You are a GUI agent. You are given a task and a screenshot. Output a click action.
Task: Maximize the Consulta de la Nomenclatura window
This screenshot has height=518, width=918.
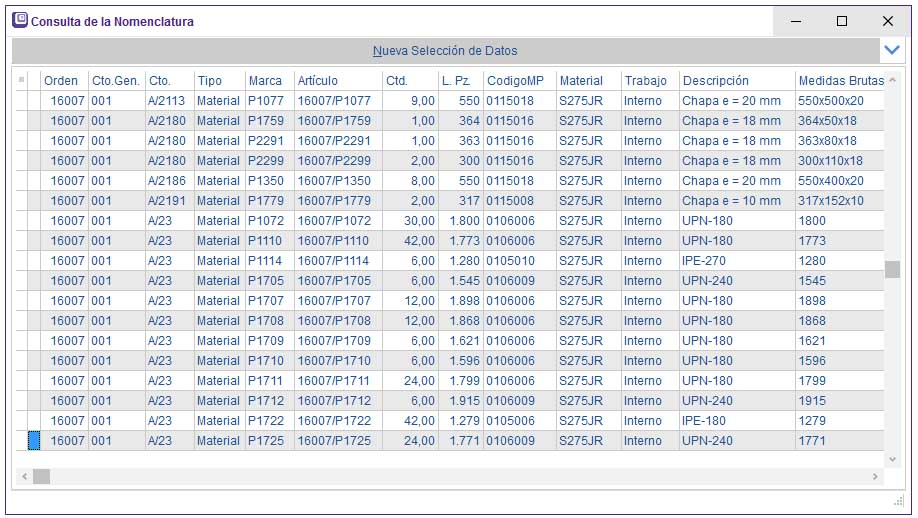pyautogui.click(x=841, y=21)
